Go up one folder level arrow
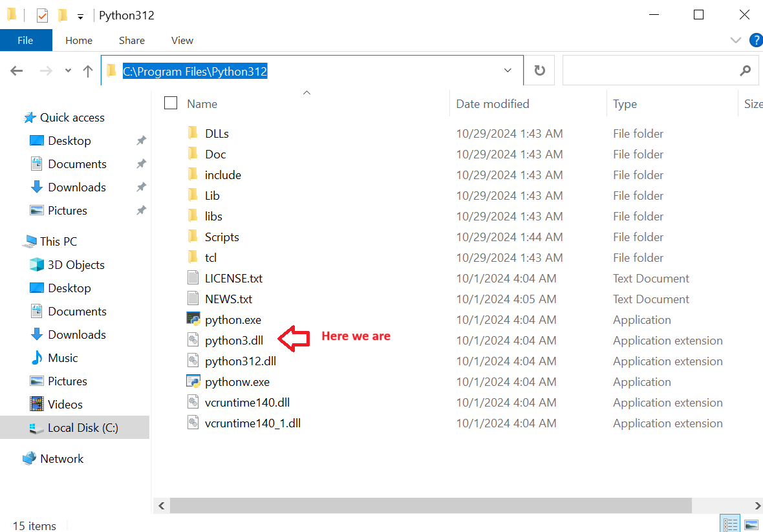The width and height of the screenshot is (763, 532). [87, 71]
